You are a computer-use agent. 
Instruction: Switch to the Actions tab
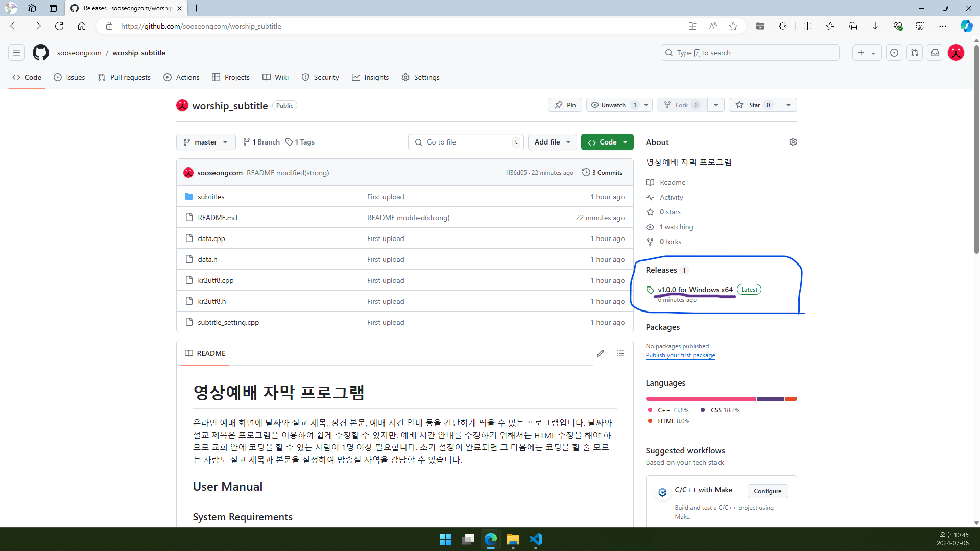pyautogui.click(x=181, y=77)
